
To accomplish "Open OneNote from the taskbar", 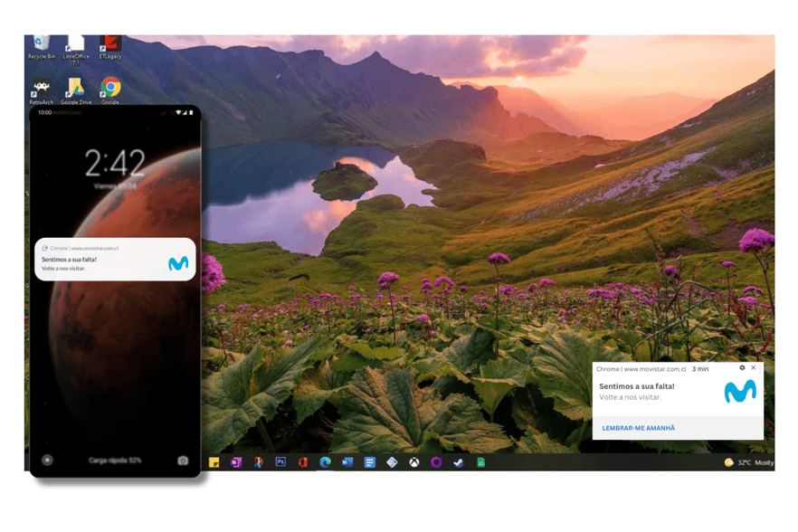I will tap(236, 462).
